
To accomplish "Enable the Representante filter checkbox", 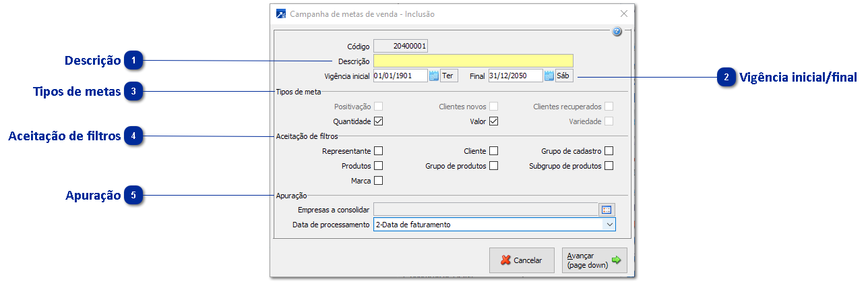I will click(x=378, y=151).
